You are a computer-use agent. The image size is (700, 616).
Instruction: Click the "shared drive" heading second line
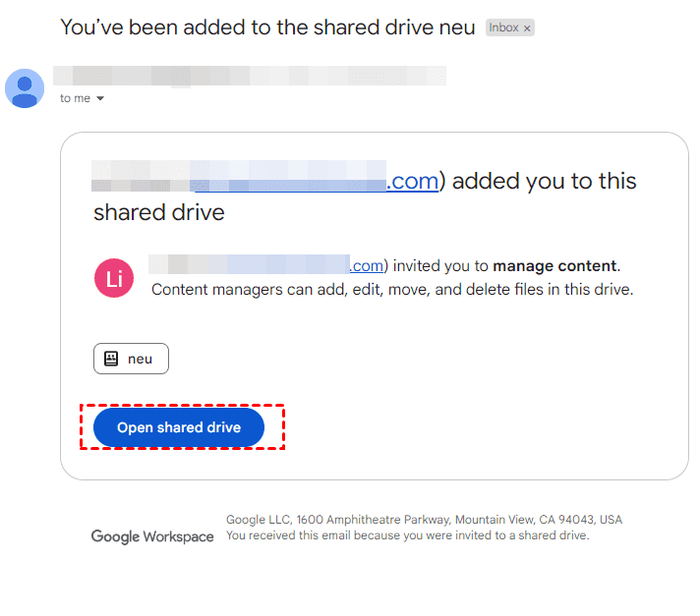(x=159, y=212)
